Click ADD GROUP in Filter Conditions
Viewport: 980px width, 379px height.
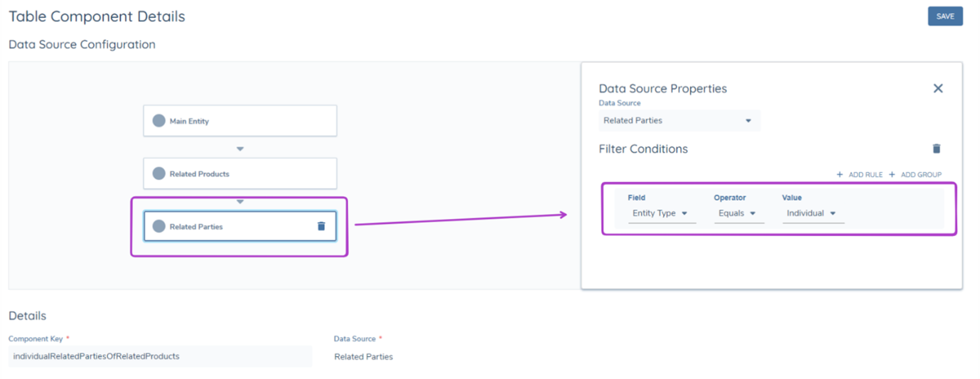915,175
